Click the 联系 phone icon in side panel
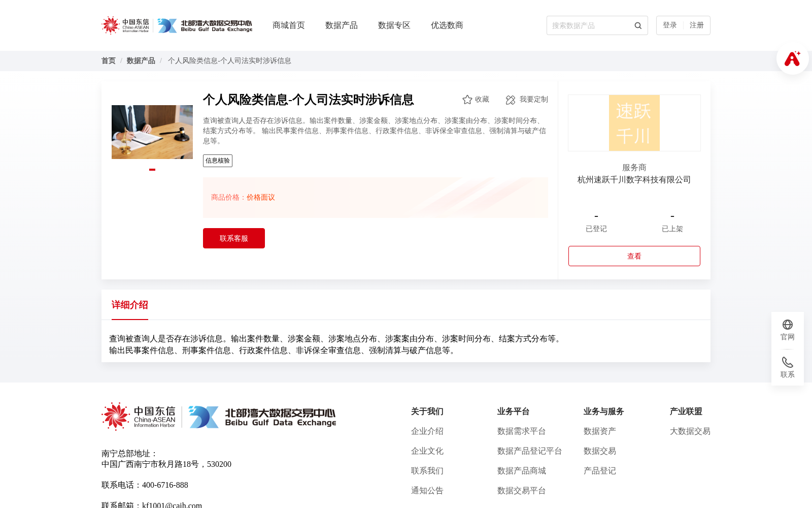Image resolution: width=812 pixels, height=508 pixels. [788, 362]
